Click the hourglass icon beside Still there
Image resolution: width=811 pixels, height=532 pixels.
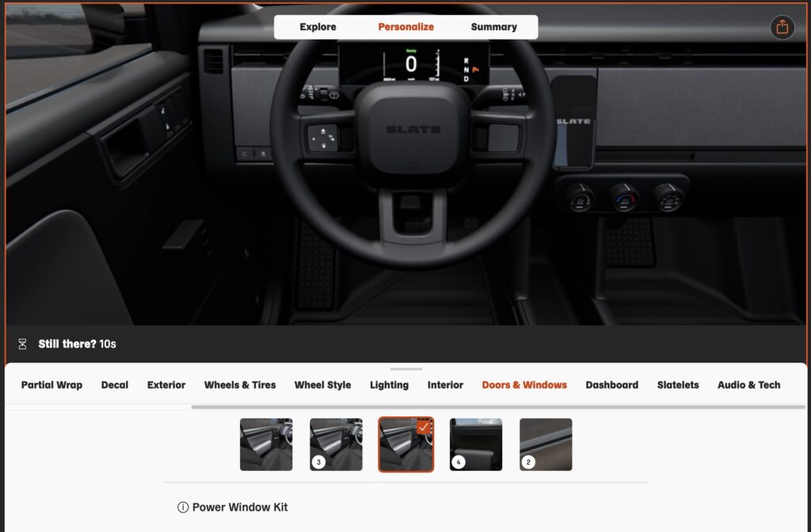coord(22,344)
